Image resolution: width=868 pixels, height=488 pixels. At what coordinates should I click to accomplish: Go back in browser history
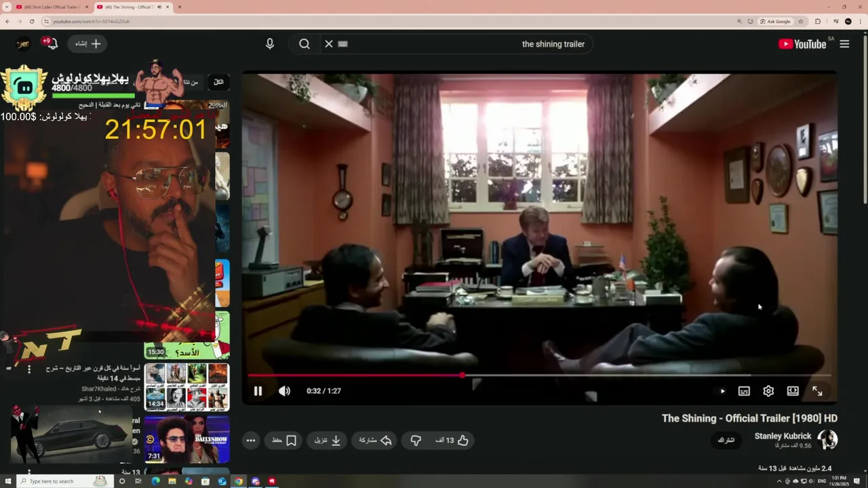tap(7, 21)
